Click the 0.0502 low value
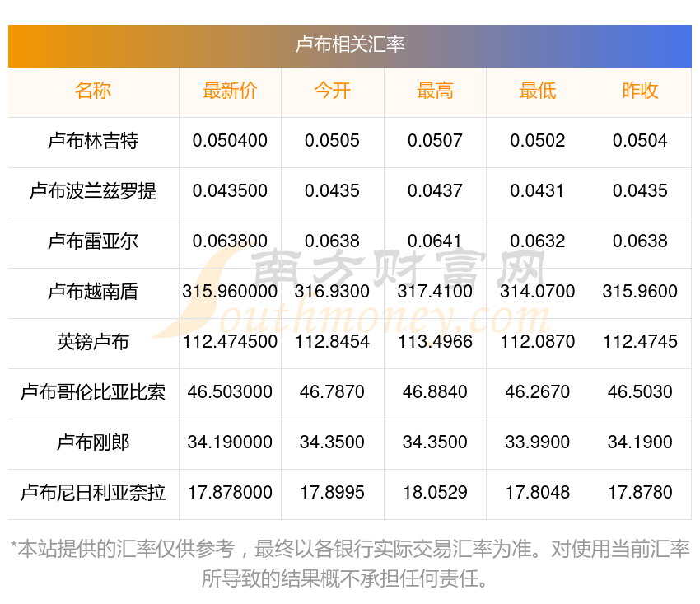 pyautogui.click(x=538, y=141)
